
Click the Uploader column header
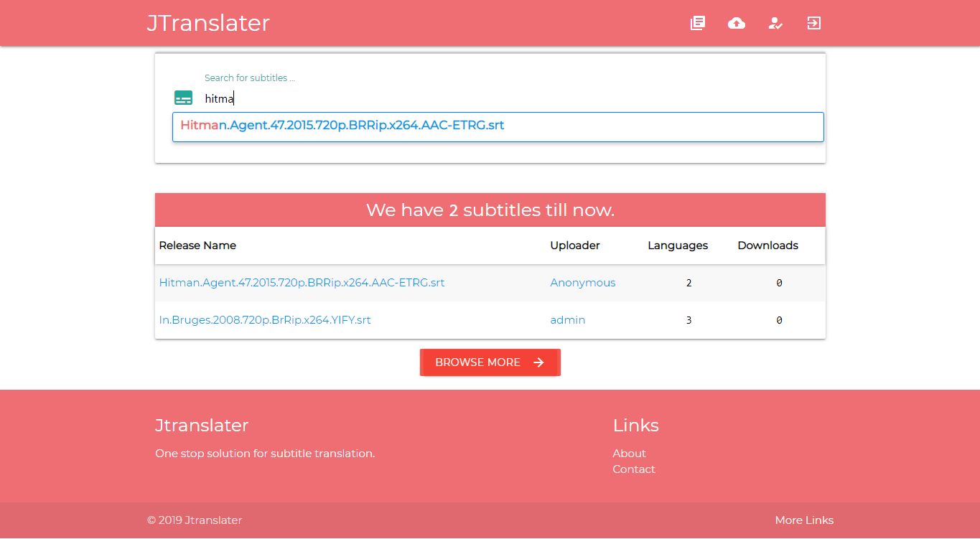point(575,245)
